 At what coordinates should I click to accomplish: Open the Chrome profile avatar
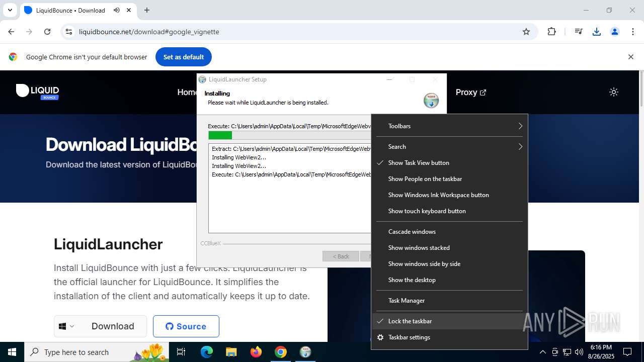(615, 32)
